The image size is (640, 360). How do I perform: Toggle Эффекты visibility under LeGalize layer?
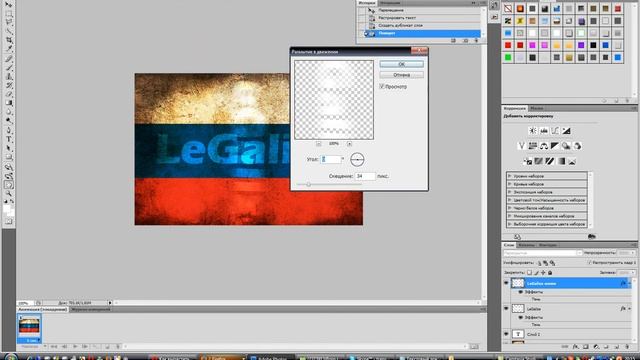pyautogui.click(x=520, y=317)
